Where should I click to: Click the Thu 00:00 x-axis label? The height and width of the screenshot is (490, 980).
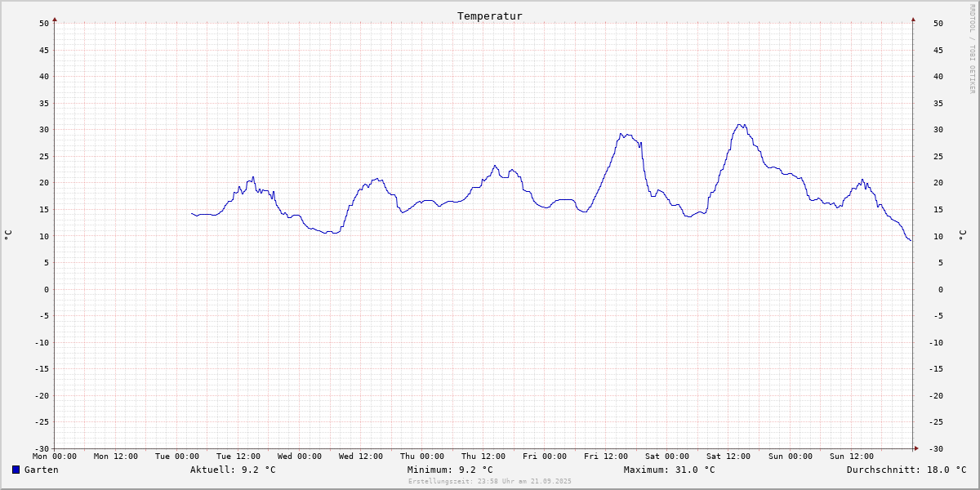click(x=422, y=457)
